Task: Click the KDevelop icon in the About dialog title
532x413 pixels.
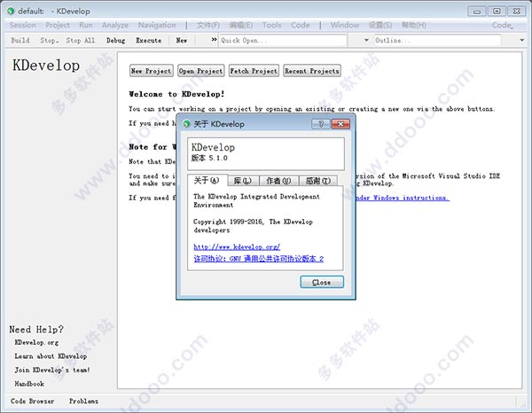Action: click(x=186, y=124)
